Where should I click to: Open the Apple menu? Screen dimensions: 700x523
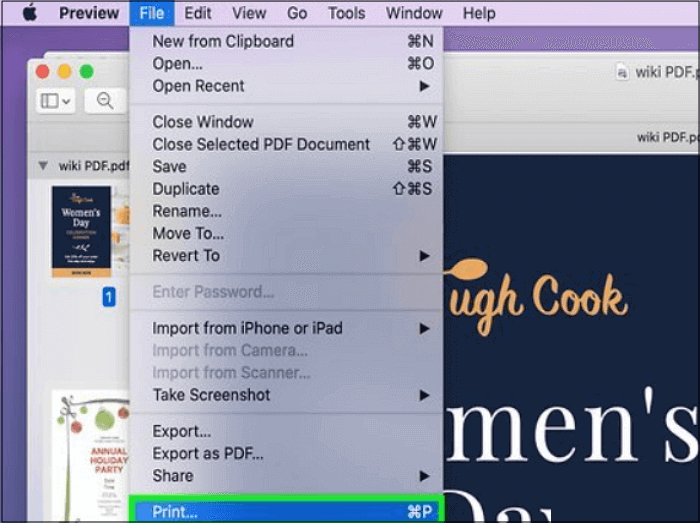29,13
